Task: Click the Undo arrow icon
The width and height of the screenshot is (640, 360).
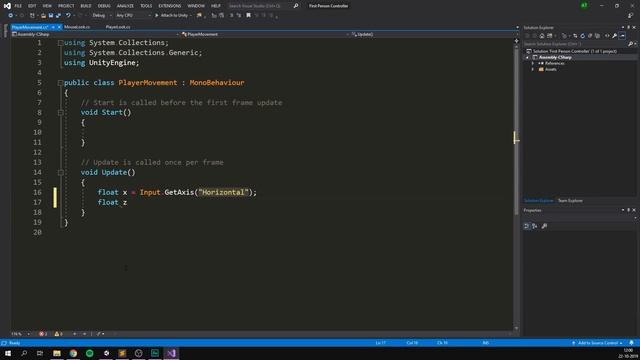Action: click(x=68, y=16)
